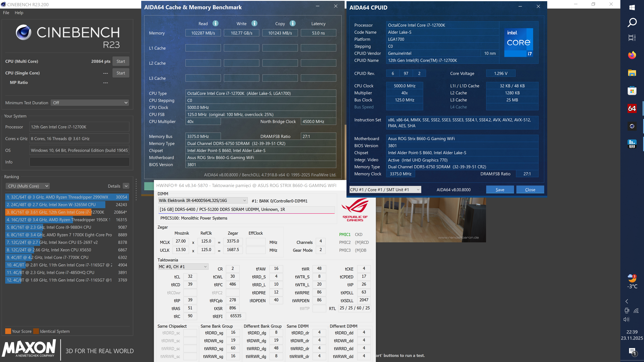Open the HWiNFO taskbar icon
This screenshot has height=362, width=644.
click(x=632, y=144)
